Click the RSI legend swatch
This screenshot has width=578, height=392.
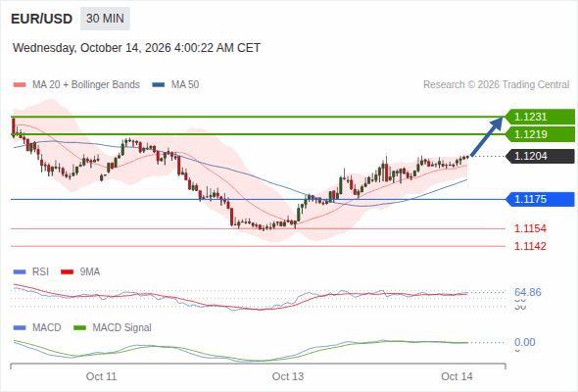[20, 272]
